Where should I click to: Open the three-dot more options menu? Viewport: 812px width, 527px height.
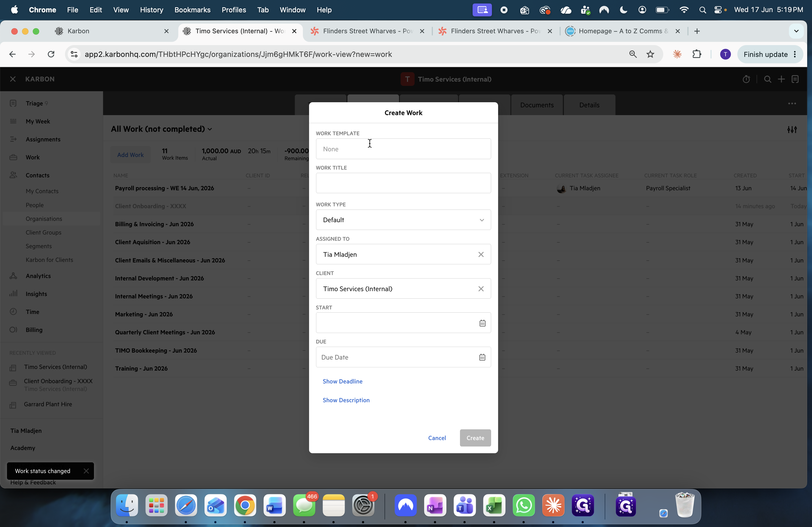(792, 103)
